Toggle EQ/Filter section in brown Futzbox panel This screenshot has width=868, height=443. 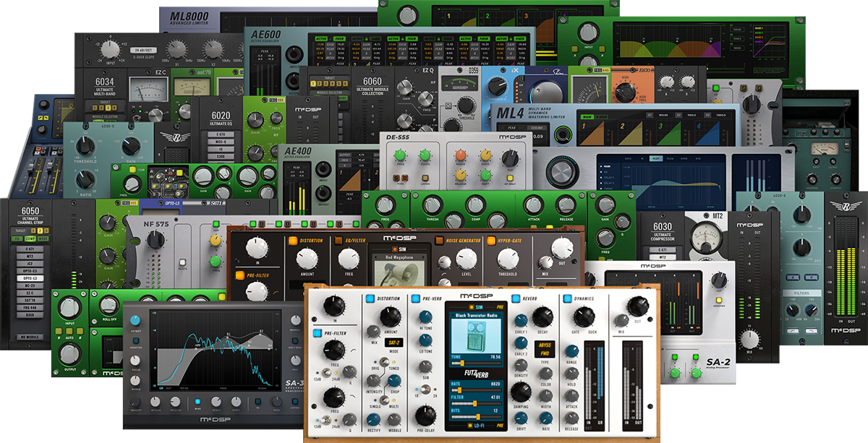(x=337, y=240)
